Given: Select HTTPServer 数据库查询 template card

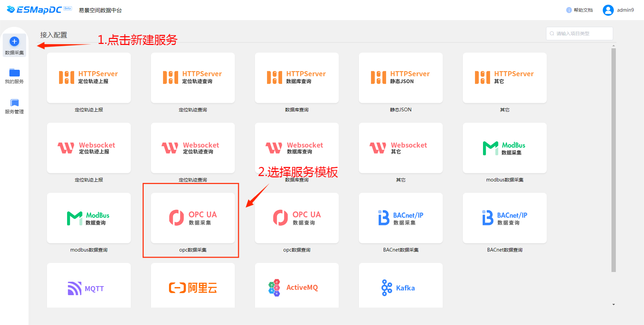Looking at the screenshot, I should (x=297, y=78).
